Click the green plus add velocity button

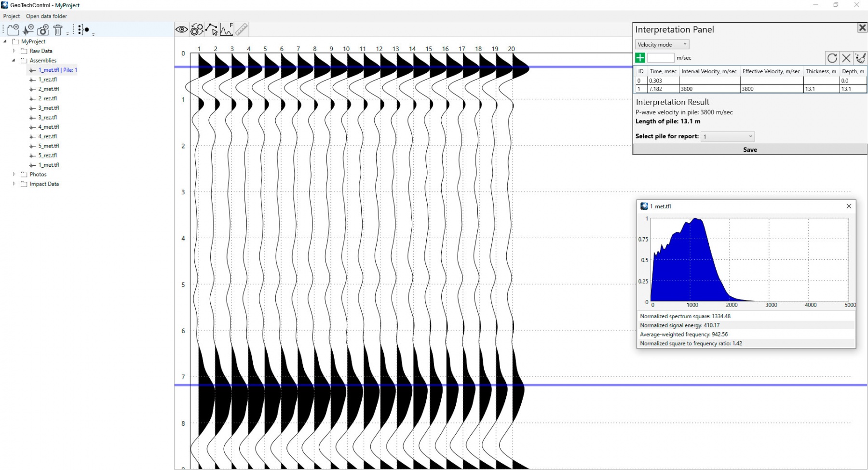pos(640,58)
